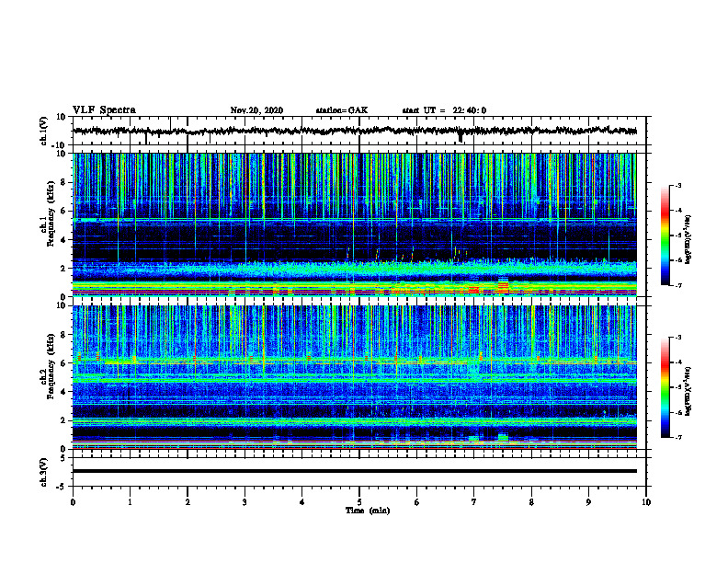Screen dimensions: 728x563
Task: Click time axis tick "4"
Action: [302, 502]
